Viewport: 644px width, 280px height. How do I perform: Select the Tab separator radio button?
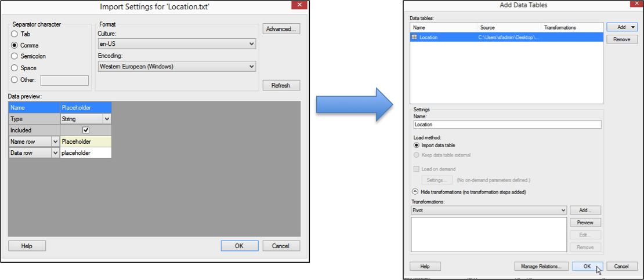coord(15,34)
